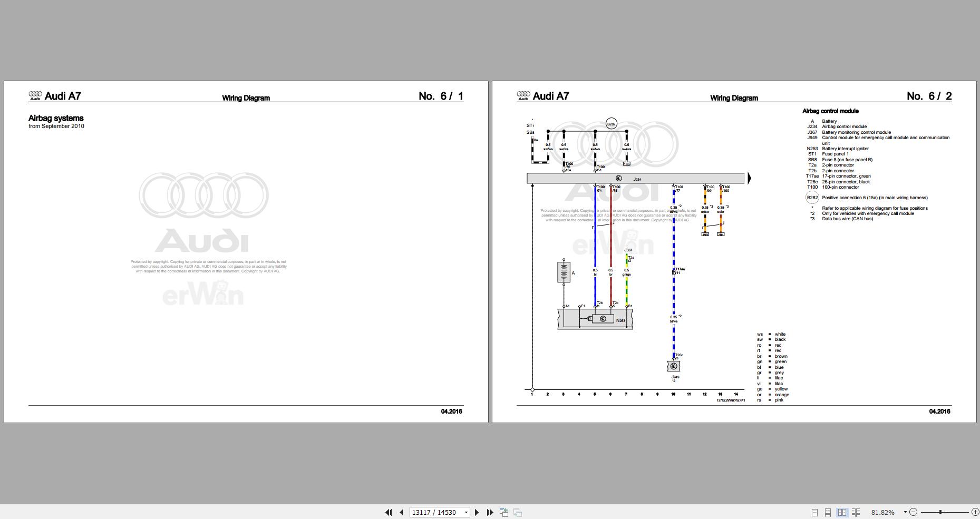The width and height of the screenshot is (980, 519).
Task: Jump to the last page
Action: (x=490, y=512)
